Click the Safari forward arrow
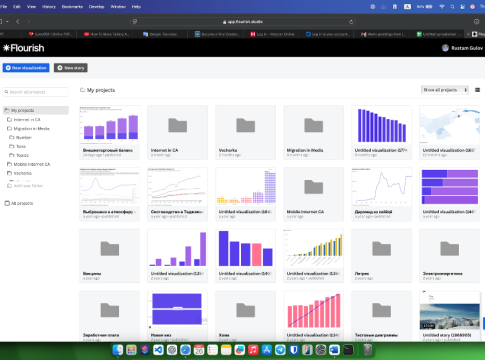485x360 pixels. coord(29,21)
